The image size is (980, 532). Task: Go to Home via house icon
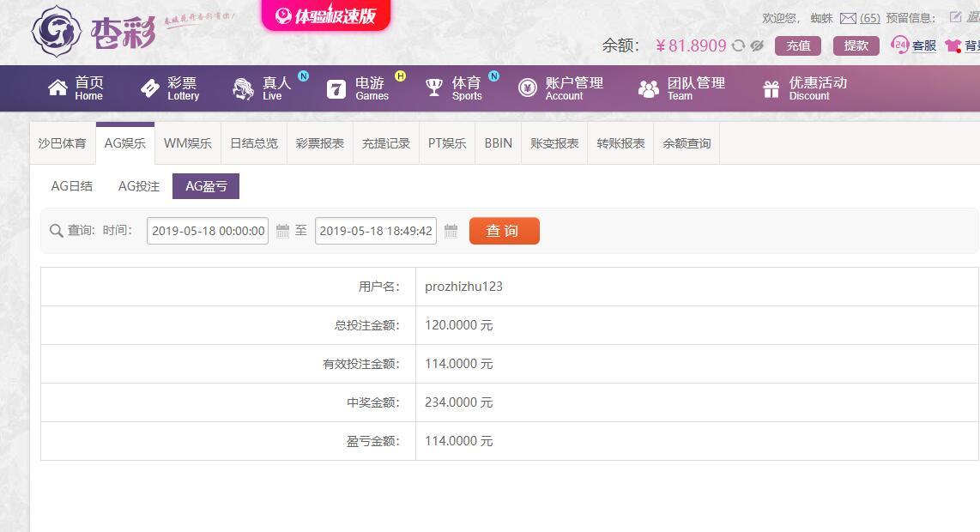[57, 88]
